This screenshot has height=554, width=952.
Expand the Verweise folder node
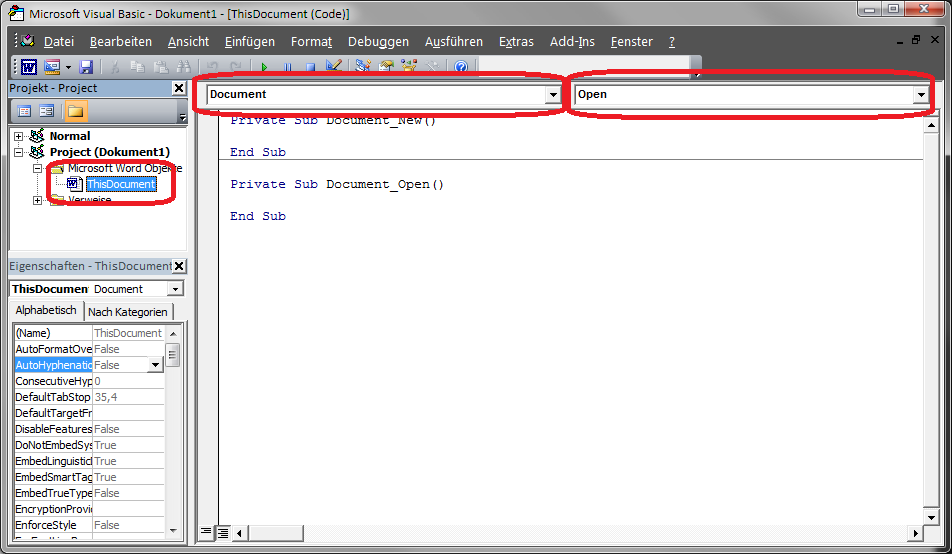[38, 200]
